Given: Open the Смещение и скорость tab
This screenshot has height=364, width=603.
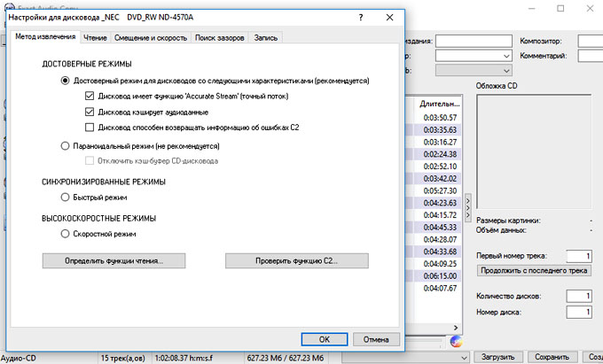Looking at the screenshot, I should pyautogui.click(x=149, y=38).
